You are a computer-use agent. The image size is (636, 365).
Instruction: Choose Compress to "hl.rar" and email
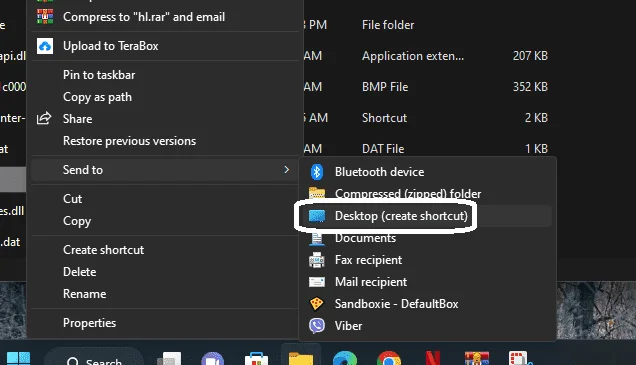click(164, 17)
